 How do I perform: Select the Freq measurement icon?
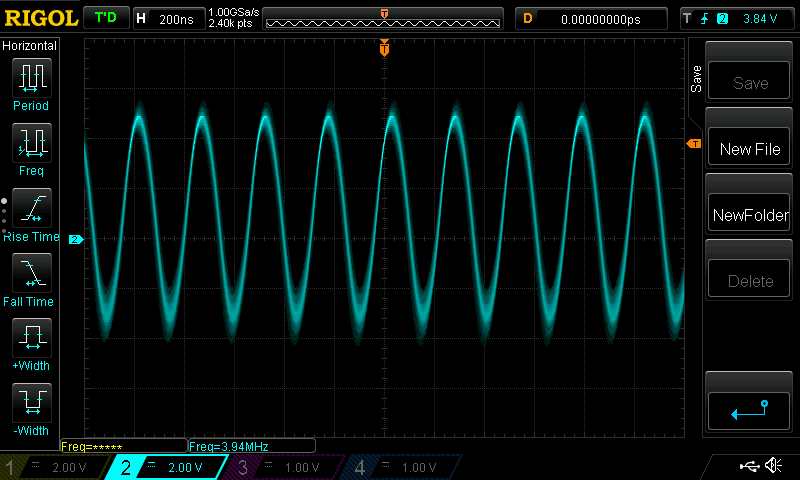click(31, 142)
